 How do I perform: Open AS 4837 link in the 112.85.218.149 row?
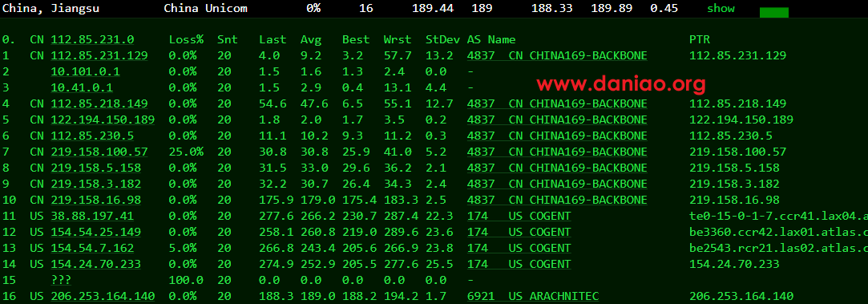[x=557, y=104]
